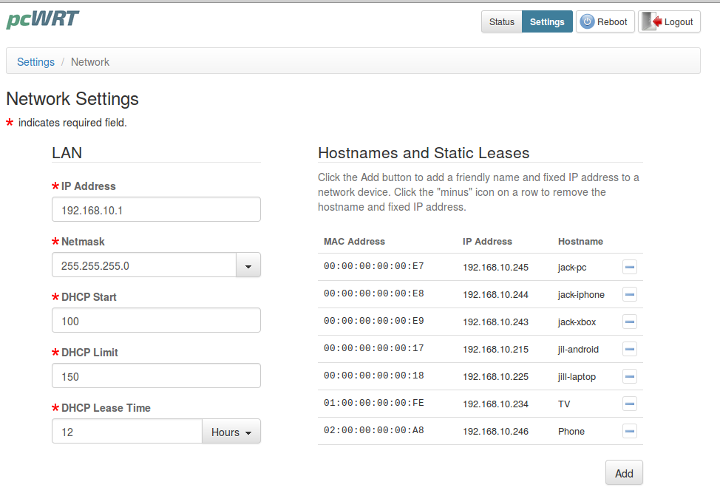The height and width of the screenshot is (496, 720).
Task: Click IP address 192.168.10.234
Action: 495,404
